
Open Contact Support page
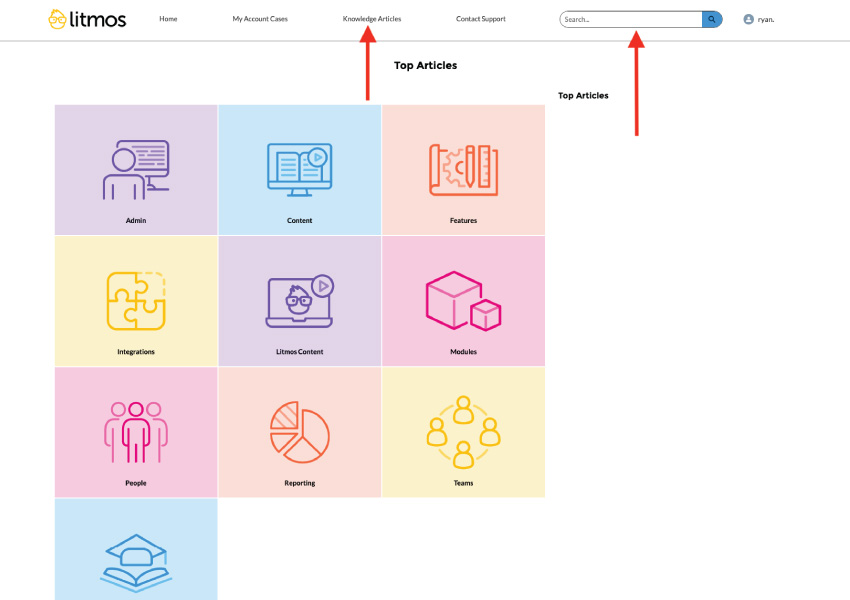coord(481,19)
